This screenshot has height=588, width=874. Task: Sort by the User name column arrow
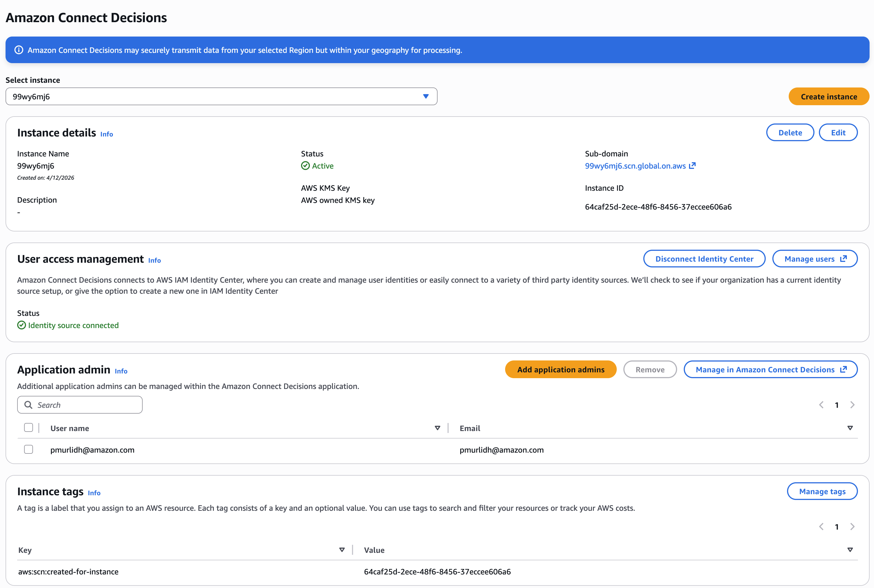pyautogui.click(x=437, y=428)
